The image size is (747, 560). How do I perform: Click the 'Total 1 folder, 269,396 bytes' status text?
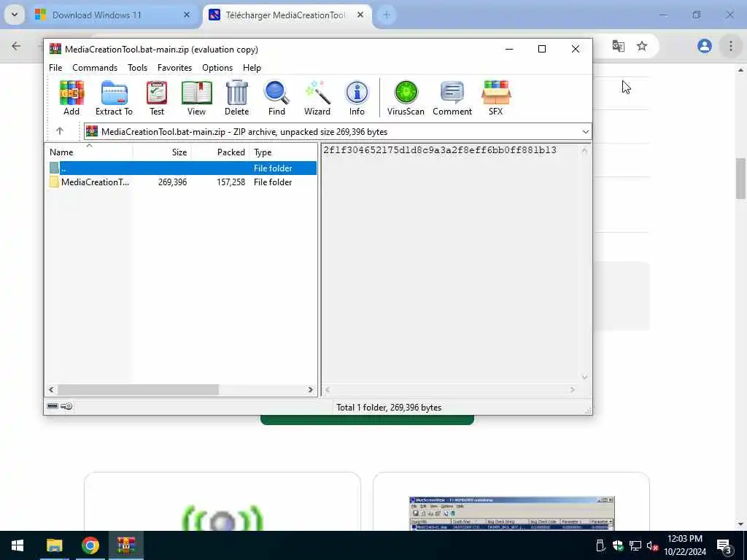click(x=389, y=407)
